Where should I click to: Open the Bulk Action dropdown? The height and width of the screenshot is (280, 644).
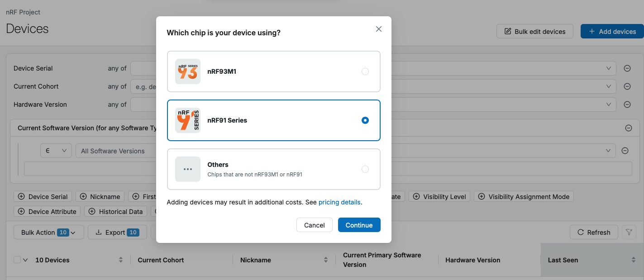pyautogui.click(x=49, y=232)
